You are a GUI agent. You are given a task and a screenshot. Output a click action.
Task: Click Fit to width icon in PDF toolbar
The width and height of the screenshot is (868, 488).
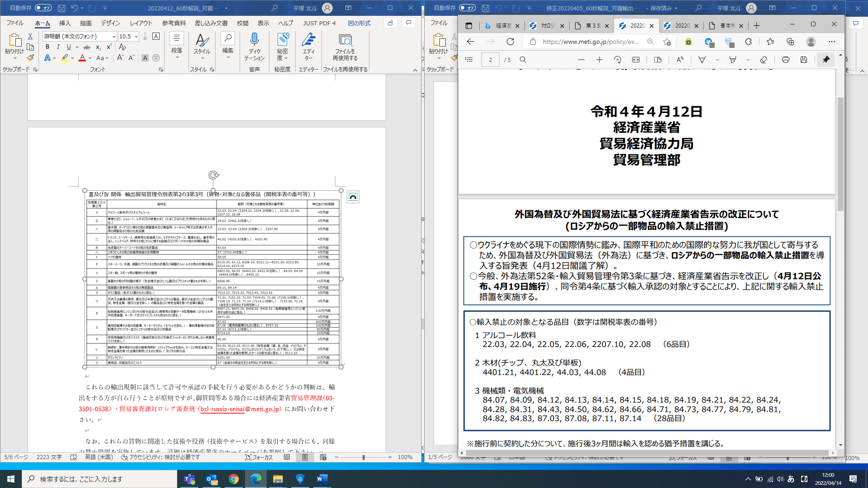pyautogui.click(x=636, y=60)
